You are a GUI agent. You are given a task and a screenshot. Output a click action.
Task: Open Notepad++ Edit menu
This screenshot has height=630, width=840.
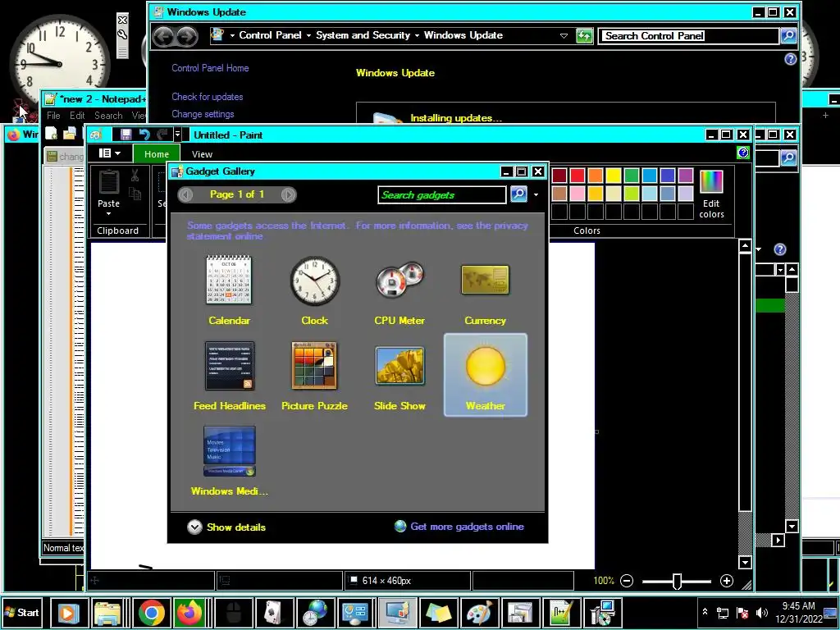click(x=77, y=116)
